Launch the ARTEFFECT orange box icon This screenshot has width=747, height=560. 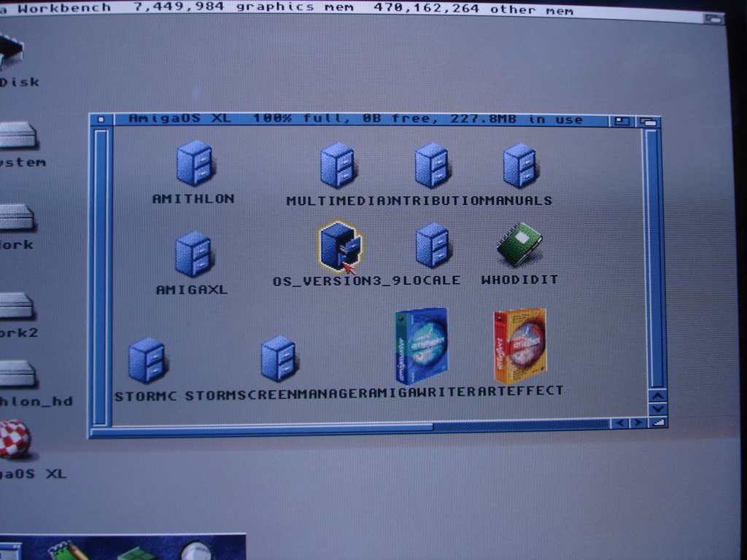(519, 346)
